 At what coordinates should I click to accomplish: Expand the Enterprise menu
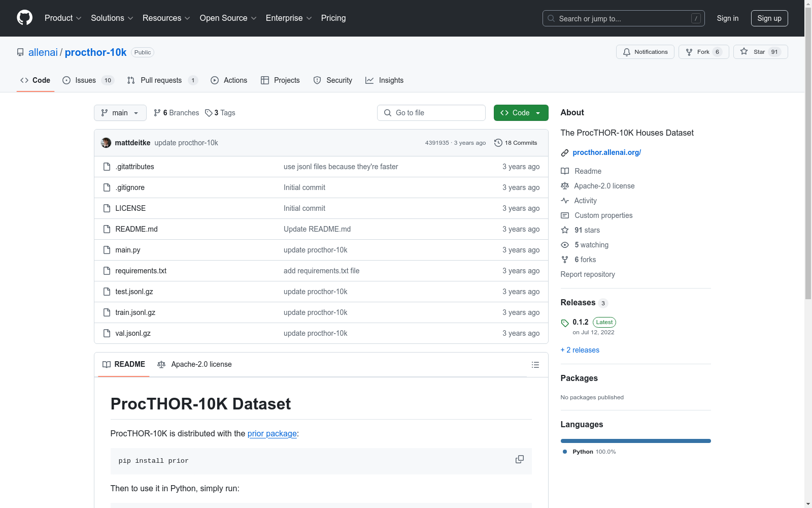(x=289, y=18)
